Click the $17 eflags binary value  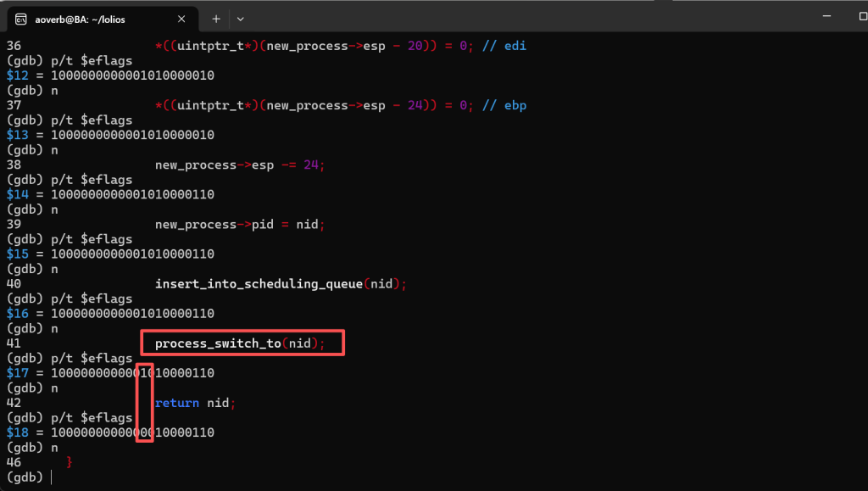tap(132, 373)
